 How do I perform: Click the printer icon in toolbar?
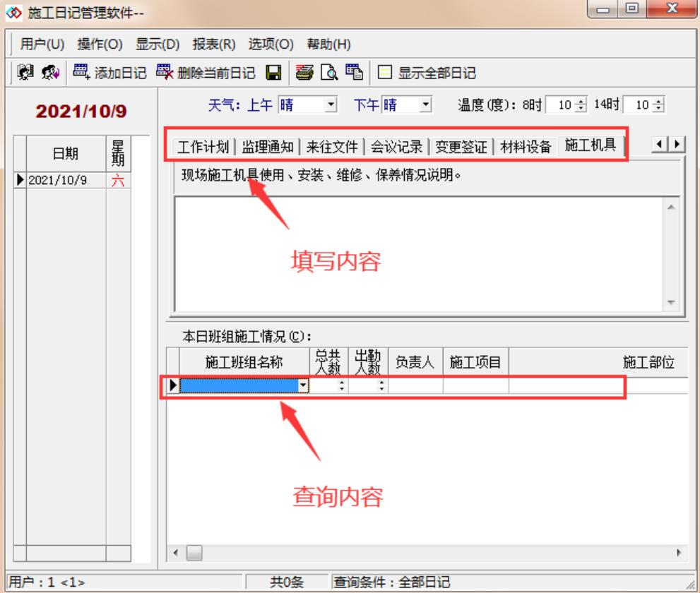(x=304, y=72)
